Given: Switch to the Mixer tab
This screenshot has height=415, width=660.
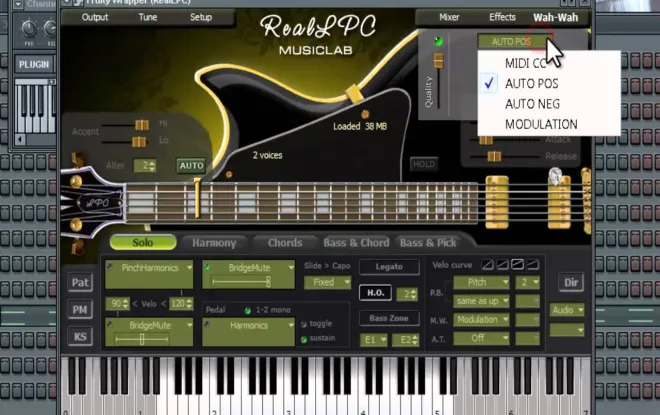Looking at the screenshot, I should point(449,17).
